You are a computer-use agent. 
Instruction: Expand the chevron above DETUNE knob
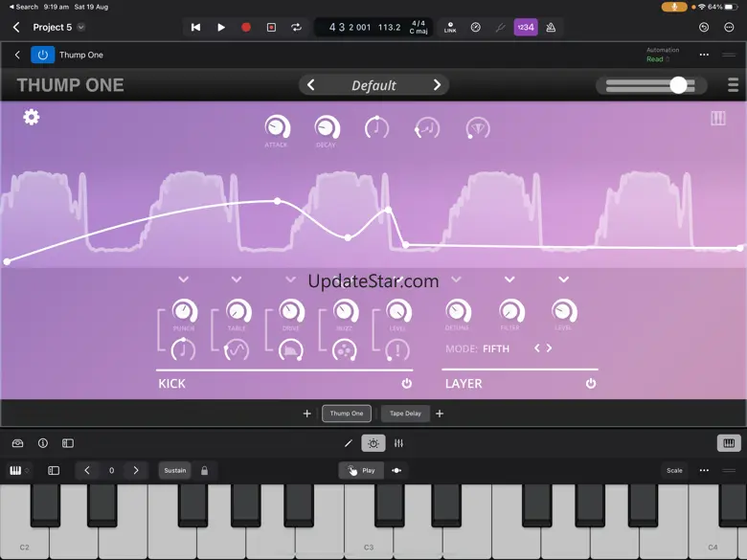pos(457,280)
